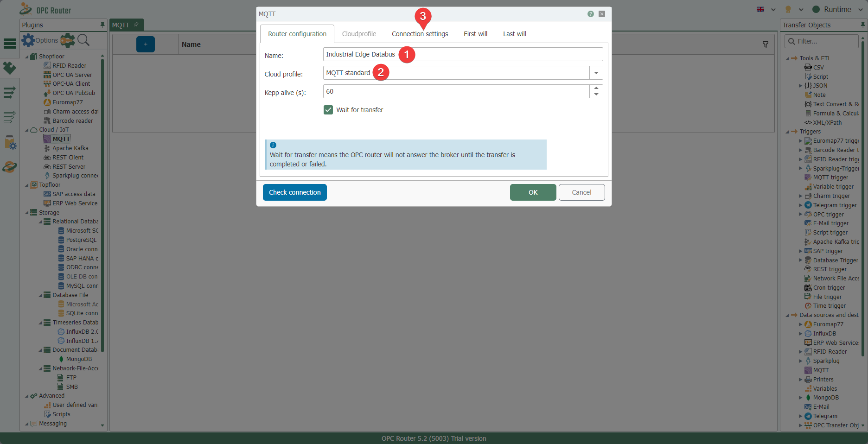The height and width of the screenshot is (444, 868).
Task: Pin the Plugins panel
Action: click(x=102, y=25)
